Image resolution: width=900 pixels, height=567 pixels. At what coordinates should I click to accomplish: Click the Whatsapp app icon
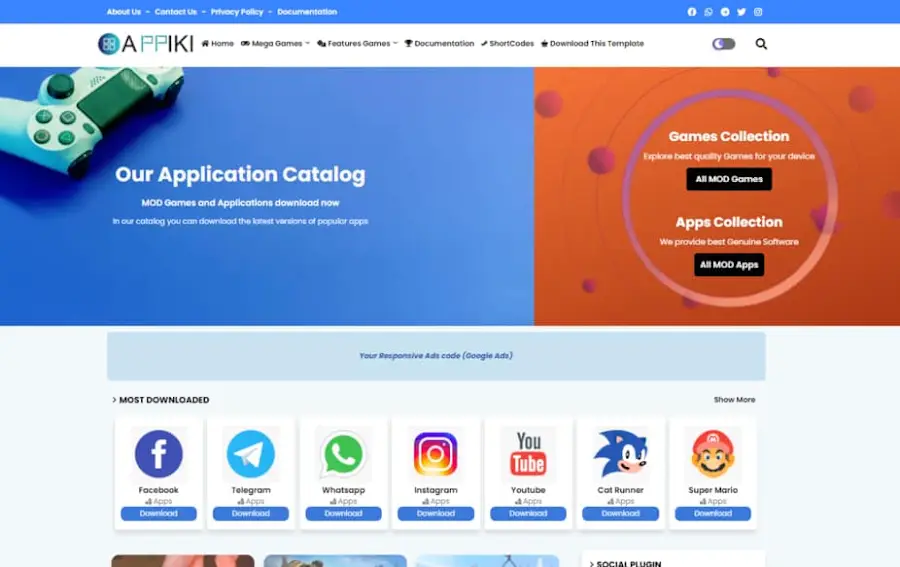(343, 453)
